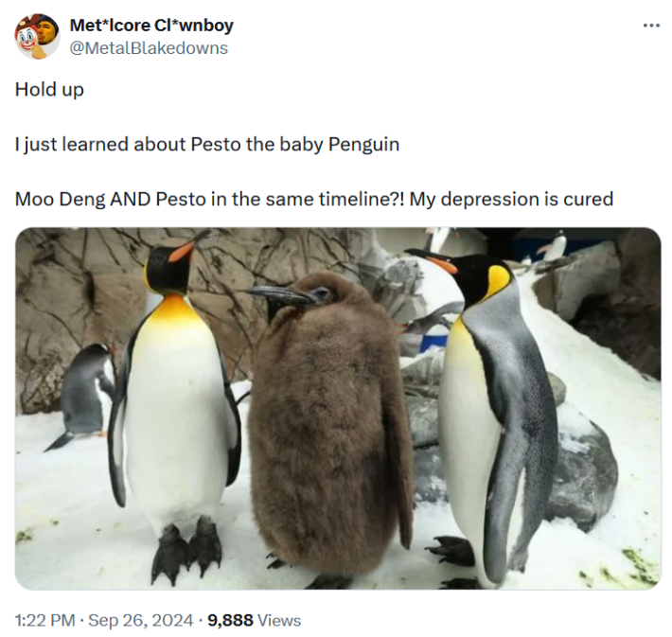Click the small grey penguin bending at left
The image size is (672, 637).
point(83,397)
